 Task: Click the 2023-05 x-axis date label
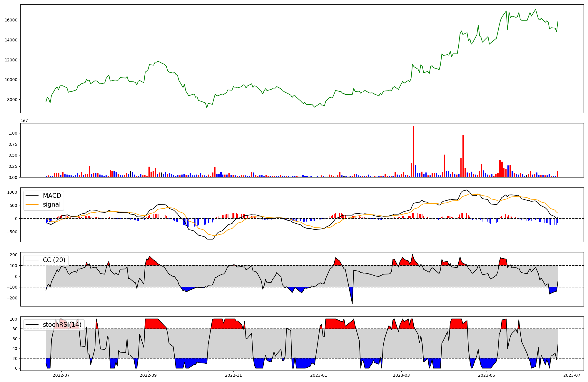(x=487, y=375)
